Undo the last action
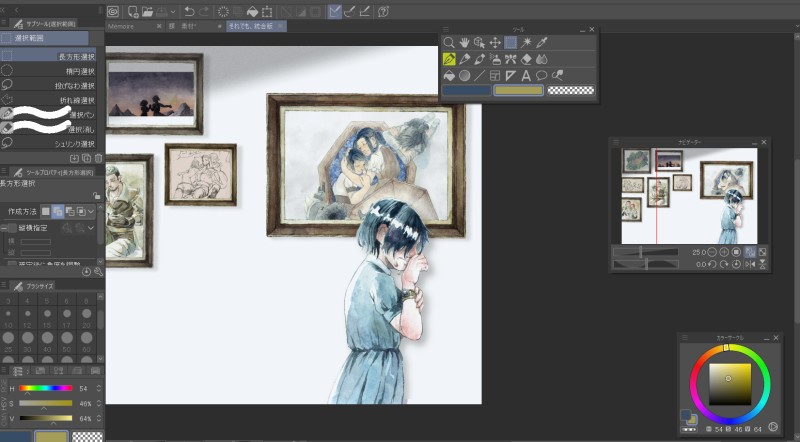800x442 pixels. (189, 11)
